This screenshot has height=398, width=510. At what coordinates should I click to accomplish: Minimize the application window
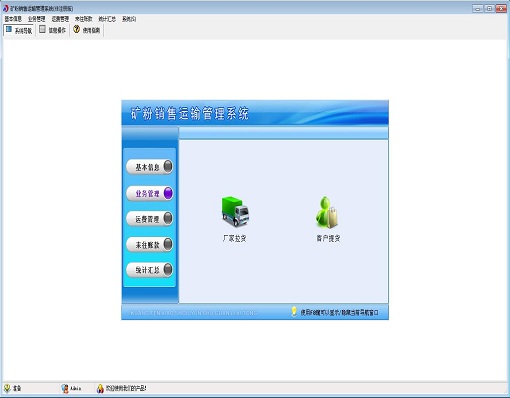point(478,9)
